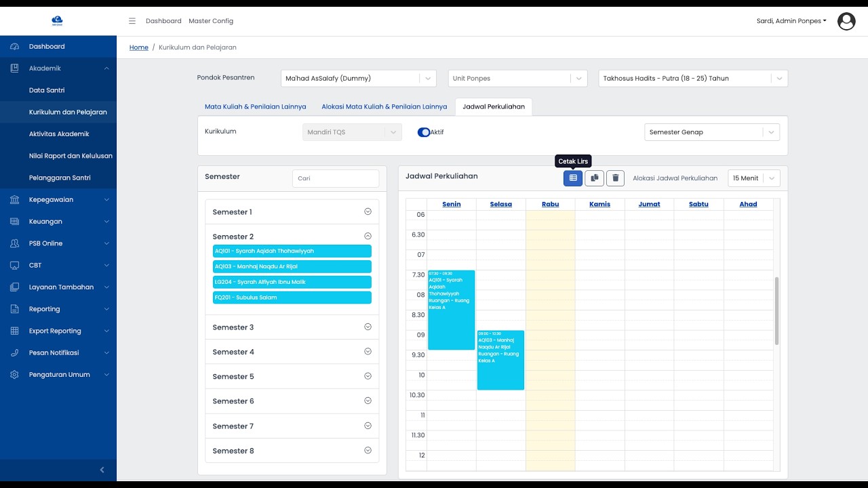Viewport: 868px width, 488px height.
Task: Click the schedule vertical scrollbar
Action: [777, 311]
